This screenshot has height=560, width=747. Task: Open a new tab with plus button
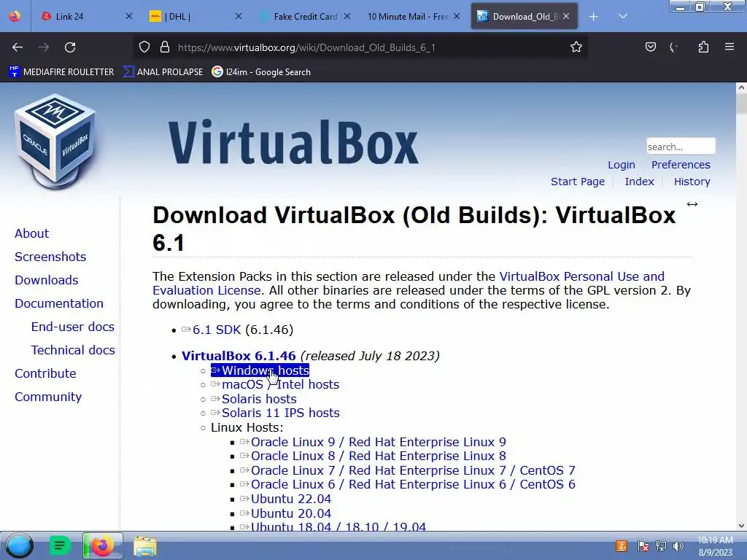coord(594,17)
